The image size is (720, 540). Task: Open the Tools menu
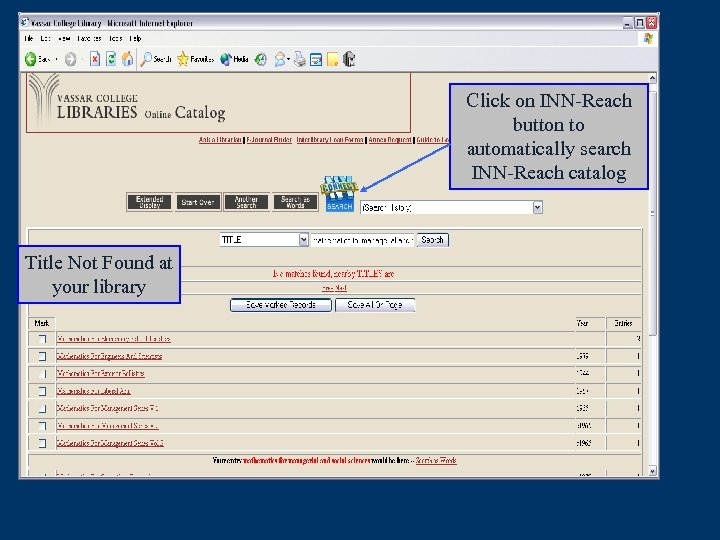point(115,39)
